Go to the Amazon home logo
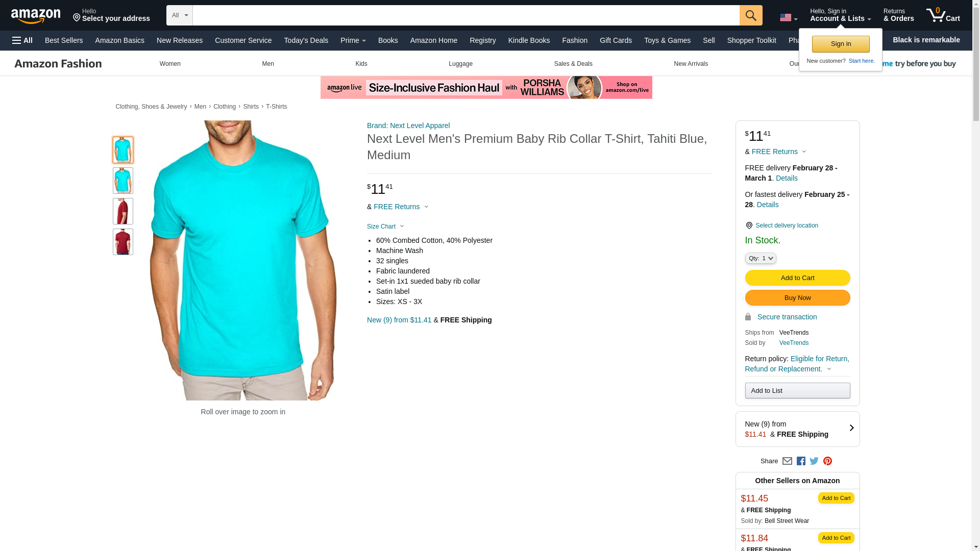Screen dimensions: 980x551 click(x=36, y=16)
